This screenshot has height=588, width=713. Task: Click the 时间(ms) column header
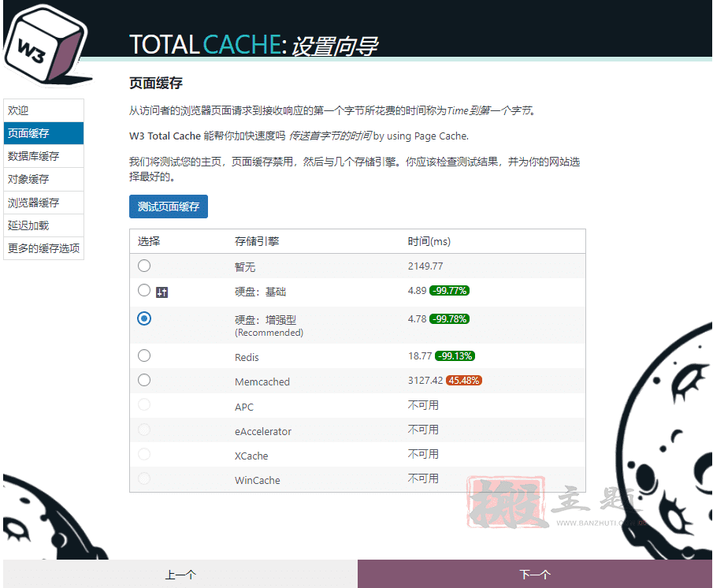point(429,241)
